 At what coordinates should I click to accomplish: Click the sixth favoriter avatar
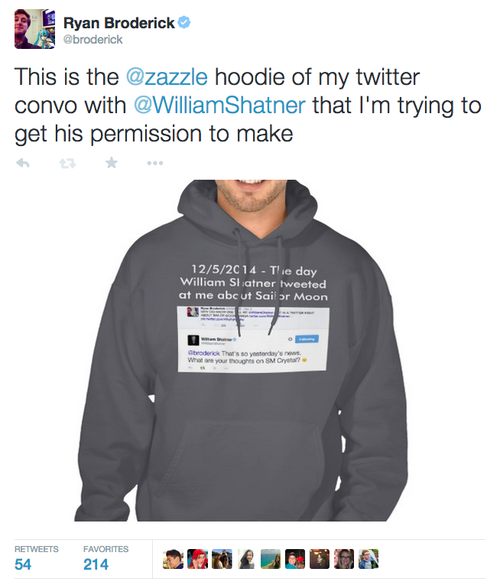(x=295, y=559)
